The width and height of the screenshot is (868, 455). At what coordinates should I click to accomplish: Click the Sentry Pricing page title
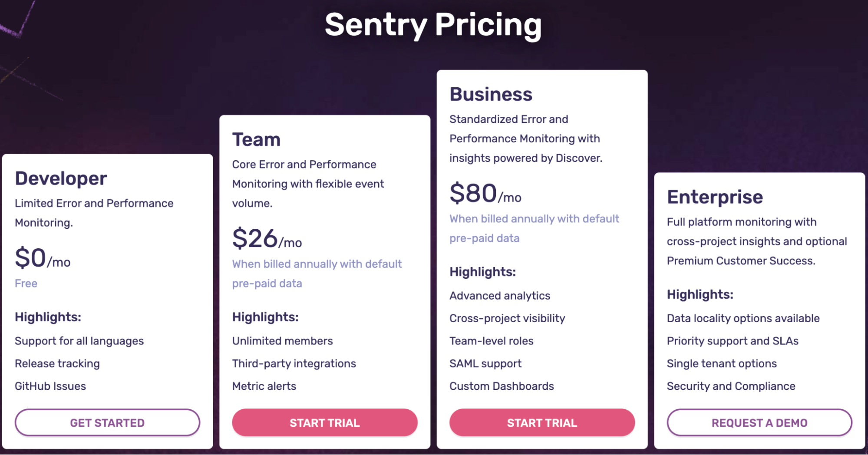[434, 25]
